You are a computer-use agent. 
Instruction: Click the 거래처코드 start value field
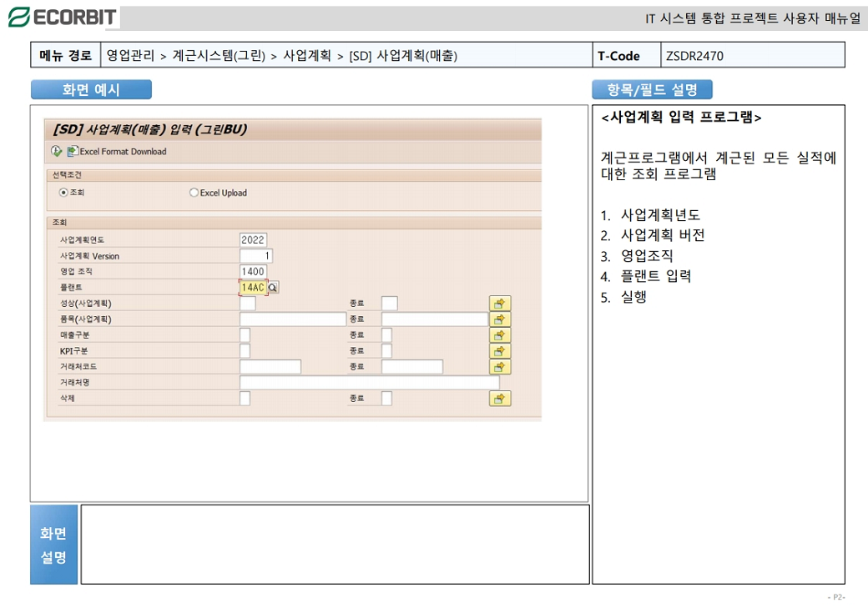pos(270,367)
